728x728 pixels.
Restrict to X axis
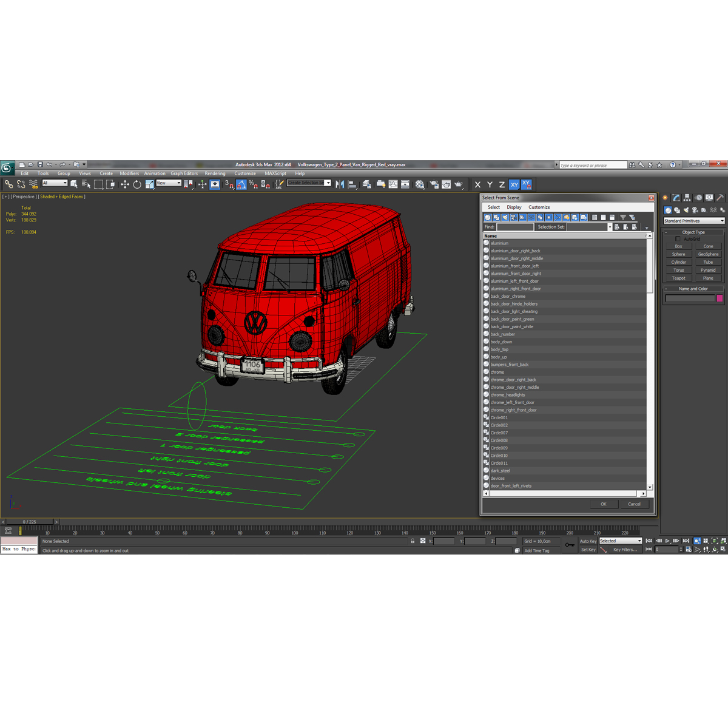click(477, 184)
